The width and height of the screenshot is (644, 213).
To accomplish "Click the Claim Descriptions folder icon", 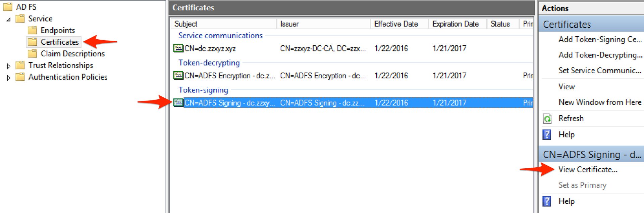I will [32, 53].
